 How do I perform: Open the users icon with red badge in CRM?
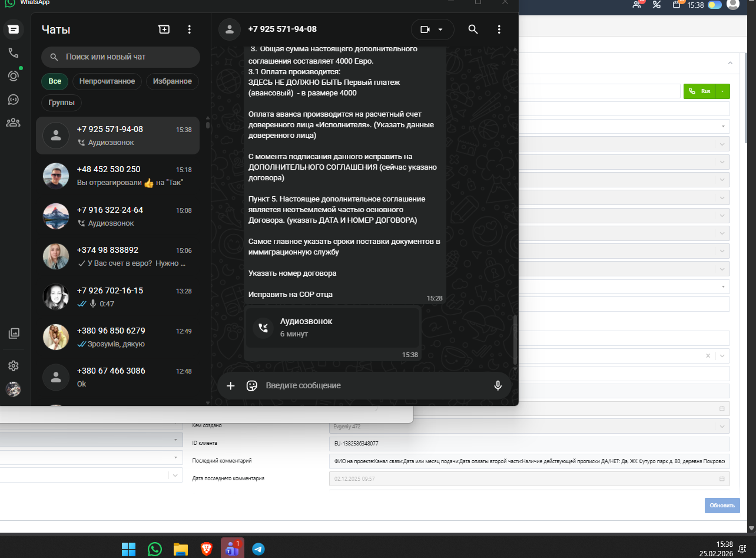[x=638, y=4]
